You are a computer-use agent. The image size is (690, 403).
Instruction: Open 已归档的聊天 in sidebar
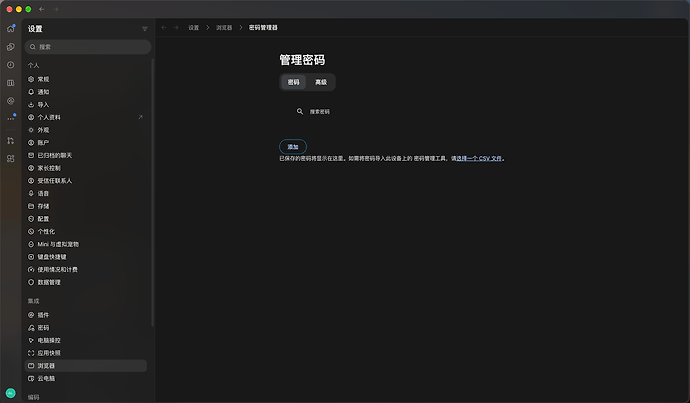tap(86, 155)
